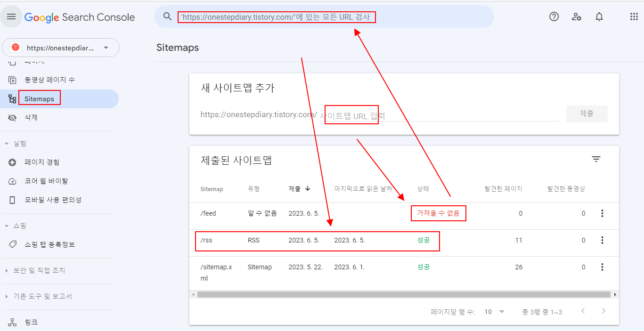The width and height of the screenshot is (644, 331).
Task: Click the 쇼핑 탭 등록정보 tag icon
Action: [13, 245]
